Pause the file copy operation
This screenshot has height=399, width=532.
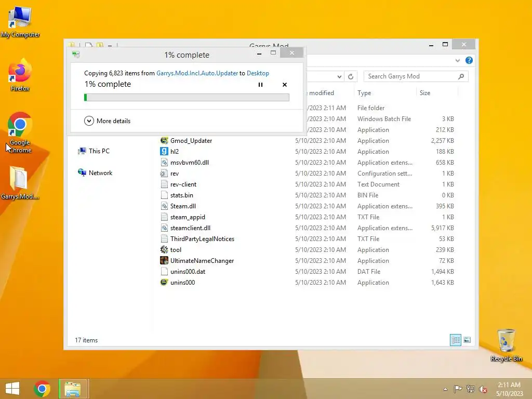261,85
